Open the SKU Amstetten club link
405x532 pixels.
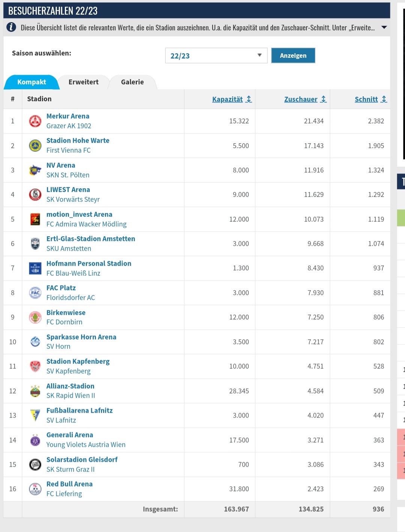point(69,249)
